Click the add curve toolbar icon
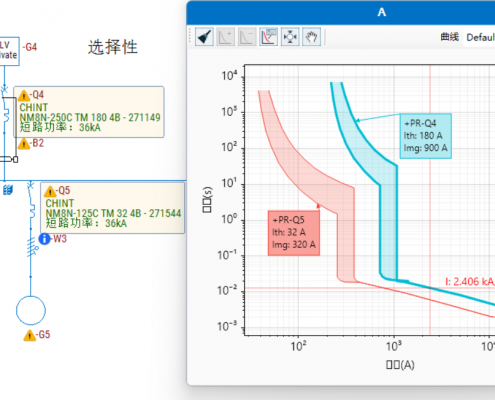 coord(226,37)
